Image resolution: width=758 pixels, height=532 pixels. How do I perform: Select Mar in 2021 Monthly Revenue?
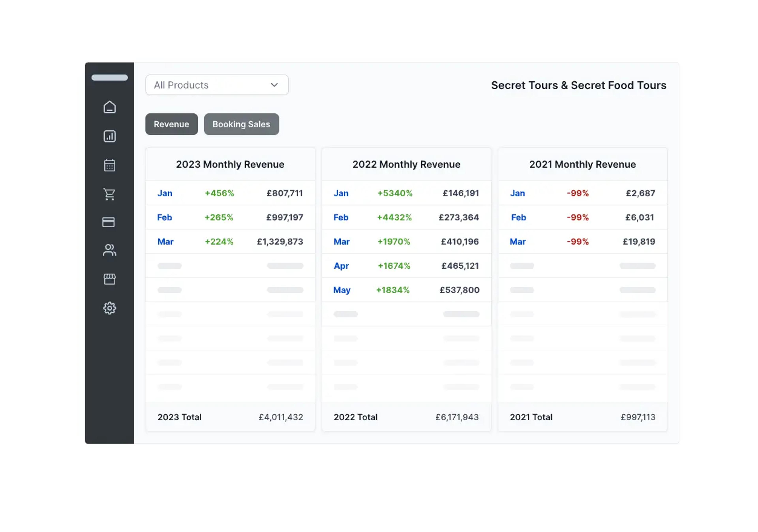click(518, 242)
